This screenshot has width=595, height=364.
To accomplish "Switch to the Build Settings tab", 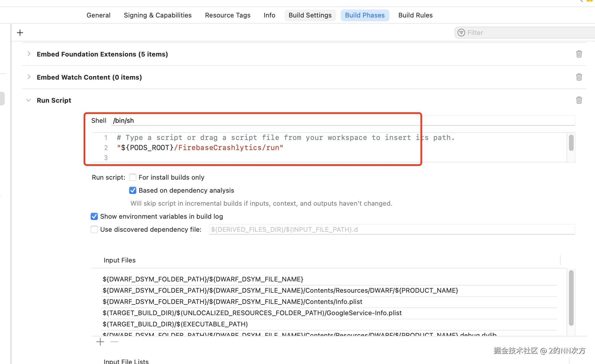I will 310,15.
